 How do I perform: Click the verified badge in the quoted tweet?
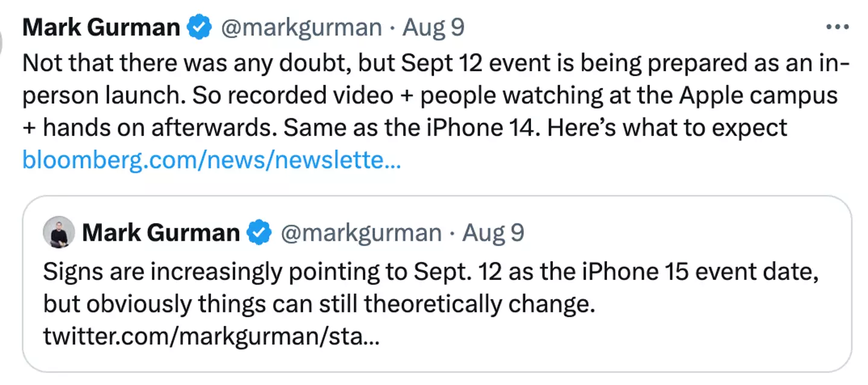[259, 232]
